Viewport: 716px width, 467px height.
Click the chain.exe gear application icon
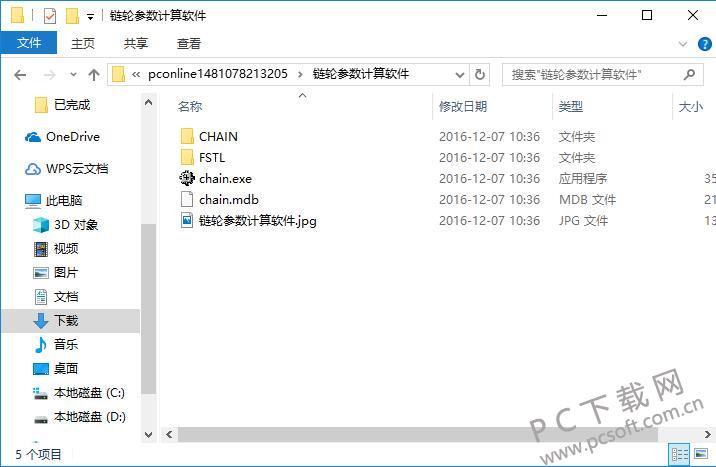(x=186, y=178)
